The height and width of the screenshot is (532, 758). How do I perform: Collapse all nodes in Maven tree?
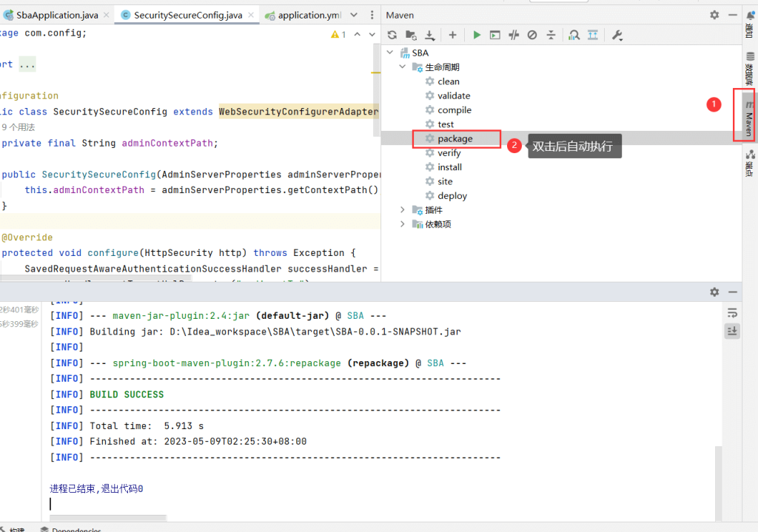click(551, 35)
